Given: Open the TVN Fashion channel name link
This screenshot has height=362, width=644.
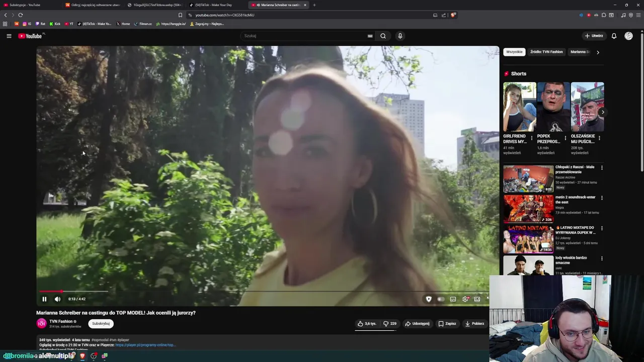Looking at the screenshot, I should (x=61, y=321).
